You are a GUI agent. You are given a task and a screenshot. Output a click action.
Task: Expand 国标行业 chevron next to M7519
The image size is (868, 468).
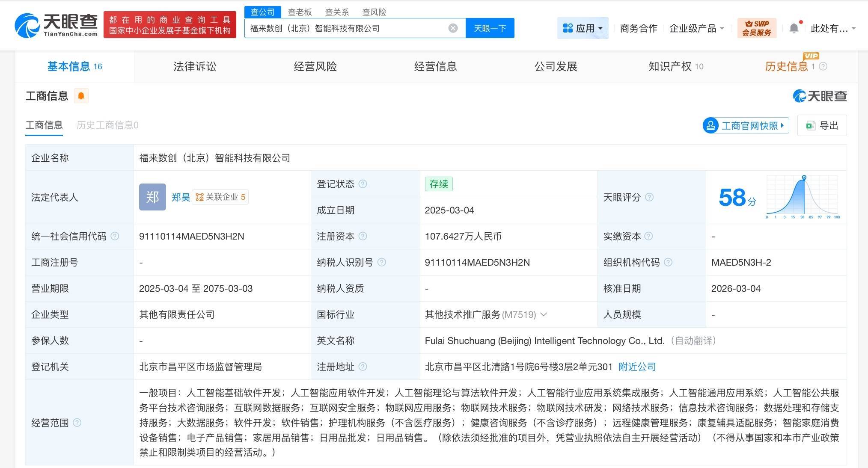pyautogui.click(x=544, y=314)
